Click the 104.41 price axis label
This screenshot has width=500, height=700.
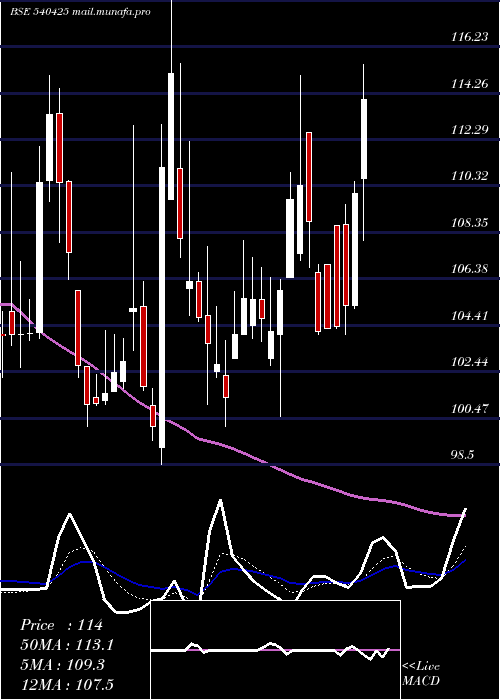coord(470,316)
